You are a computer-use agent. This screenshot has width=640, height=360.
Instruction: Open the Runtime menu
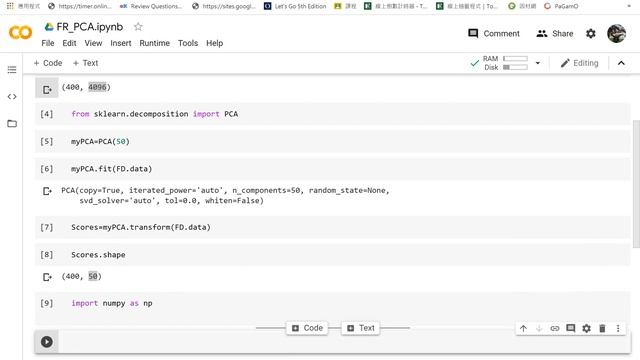click(x=154, y=43)
